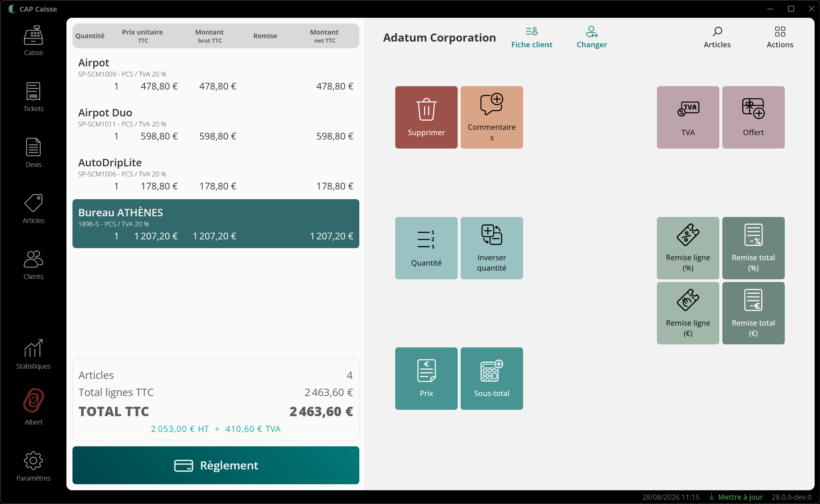820x504 pixels.
Task: Select the Airpot line item
Action: pos(216,74)
